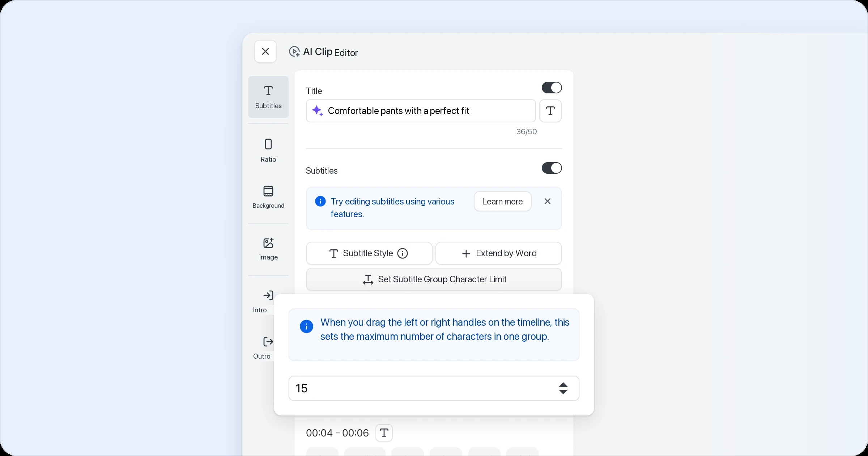Open the Ratio sidebar tab
This screenshot has height=456, width=868.
coord(268,151)
